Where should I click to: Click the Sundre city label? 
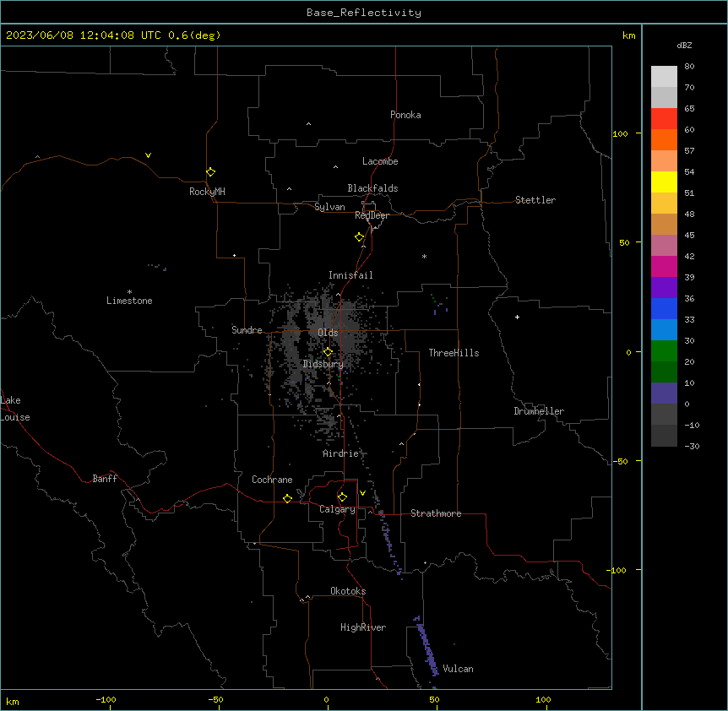click(x=247, y=330)
